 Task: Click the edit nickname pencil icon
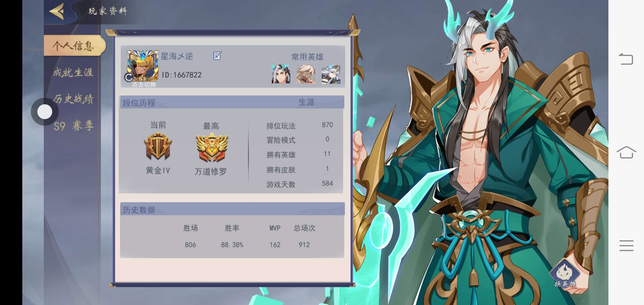point(217,56)
